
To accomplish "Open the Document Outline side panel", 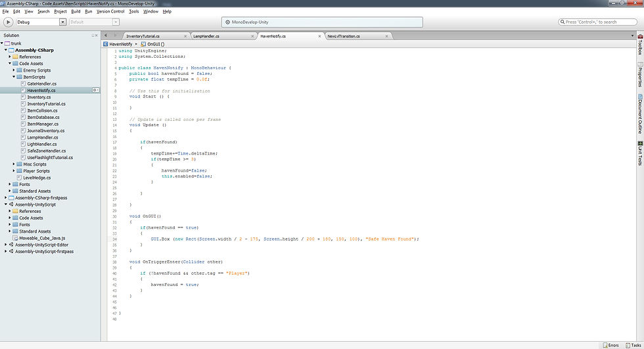I will [640, 114].
